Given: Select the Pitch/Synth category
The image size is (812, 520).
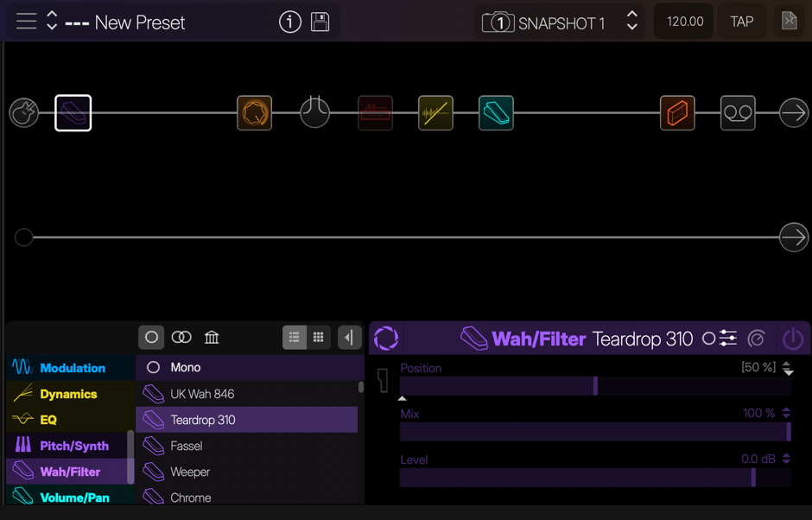Looking at the screenshot, I should point(69,446).
